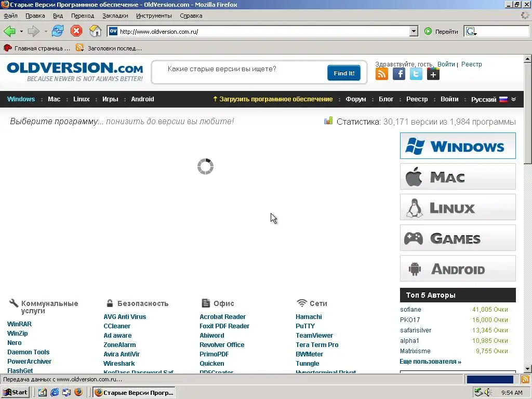This screenshot has height=399, width=532.
Task: Click the Mac tab in site navigation
Action: tap(54, 99)
